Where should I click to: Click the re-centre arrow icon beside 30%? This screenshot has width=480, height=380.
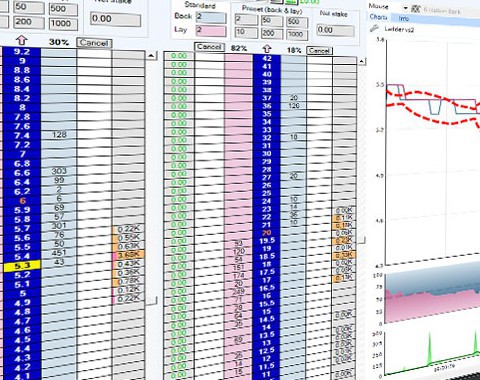[x=22, y=41]
